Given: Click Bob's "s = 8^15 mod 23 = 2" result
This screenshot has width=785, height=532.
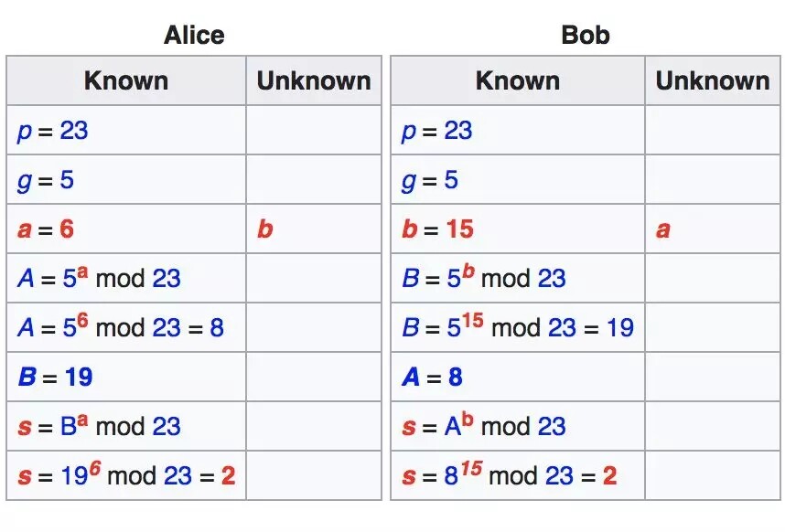Looking at the screenshot, I should point(510,475).
